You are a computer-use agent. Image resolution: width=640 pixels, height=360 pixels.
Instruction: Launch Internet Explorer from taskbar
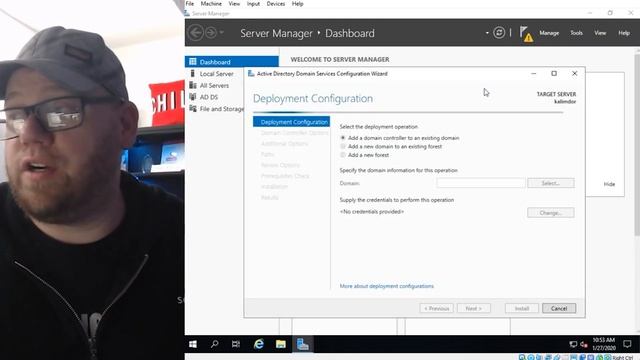[258, 344]
